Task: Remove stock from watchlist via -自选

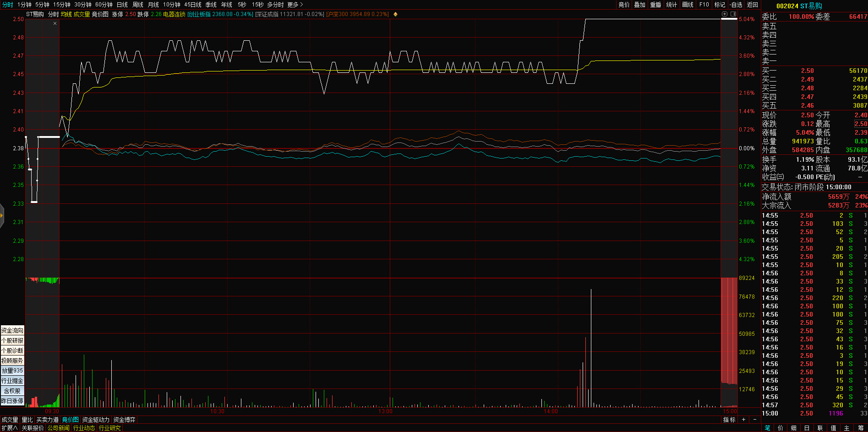Action: [736, 5]
